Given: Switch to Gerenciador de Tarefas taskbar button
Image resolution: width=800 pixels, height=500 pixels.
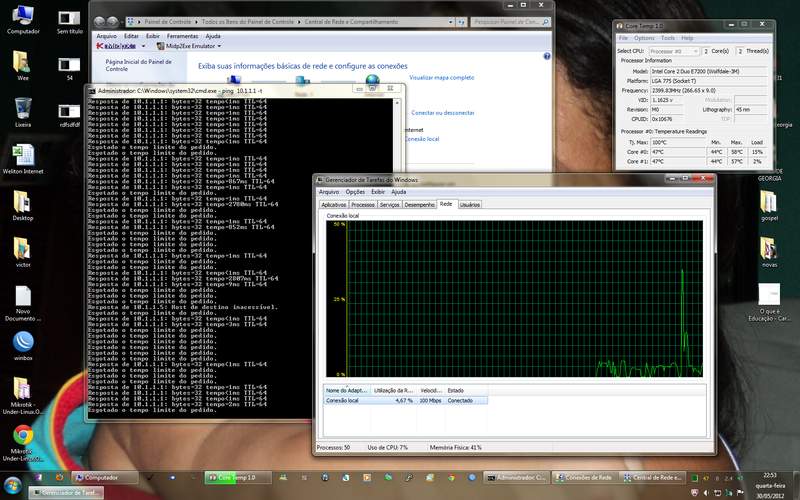Looking at the screenshot, I should [66, 493].
